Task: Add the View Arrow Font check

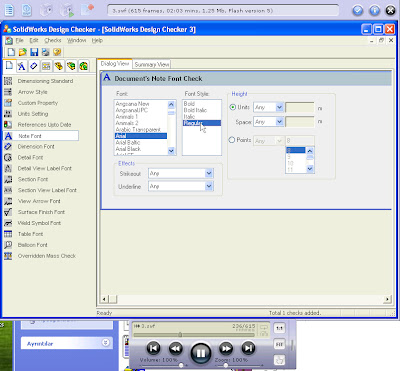Action: (x=39, y=201)
